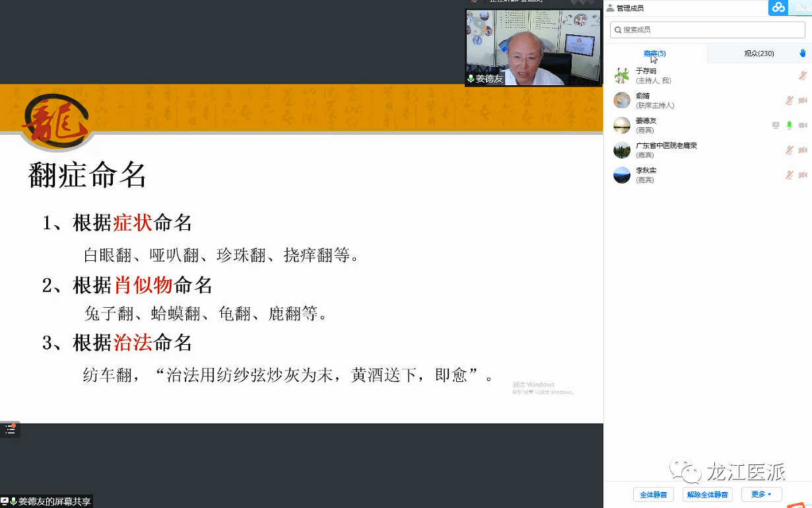The height and width of the screenshot is (508, 812).
Task: Toggle 姜德友's green microphone in member list
Action: [x=789, y=125]
